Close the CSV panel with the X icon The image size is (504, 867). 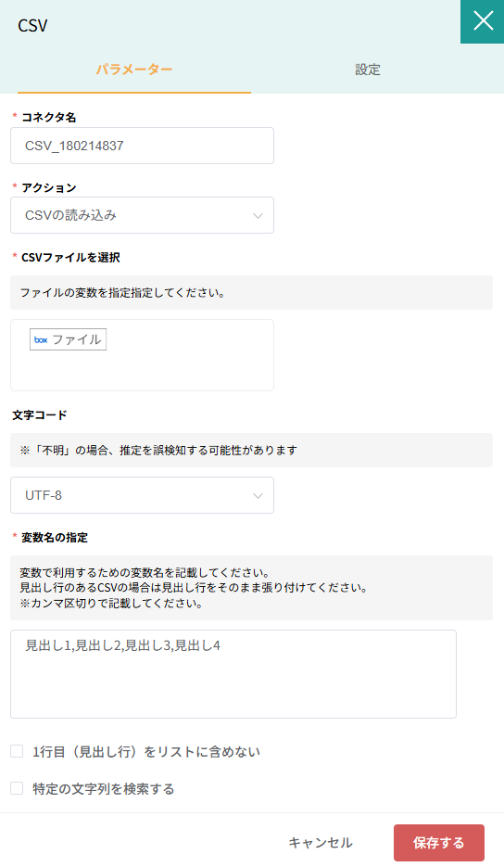click(483, 21)
